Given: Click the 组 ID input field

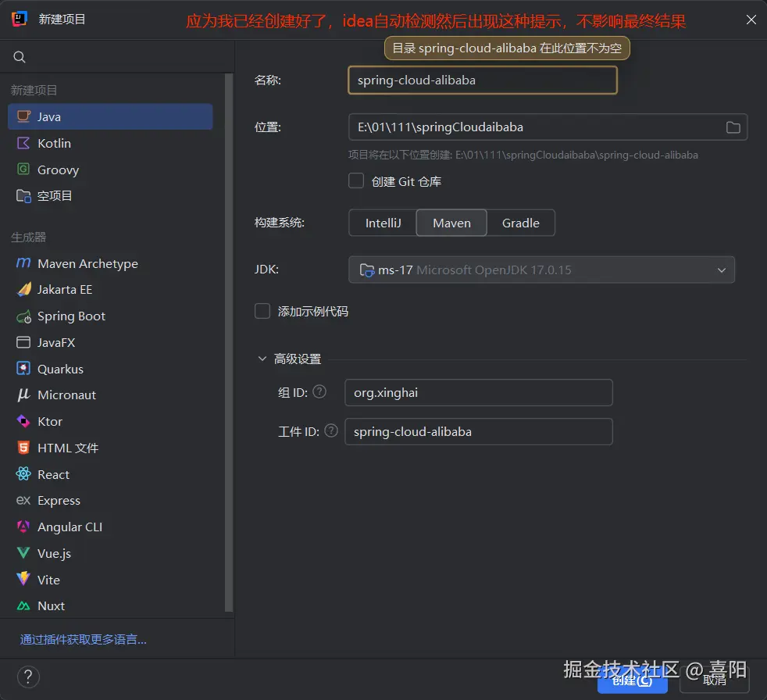Looking at the screenshot, I should [x=478, y=392].
